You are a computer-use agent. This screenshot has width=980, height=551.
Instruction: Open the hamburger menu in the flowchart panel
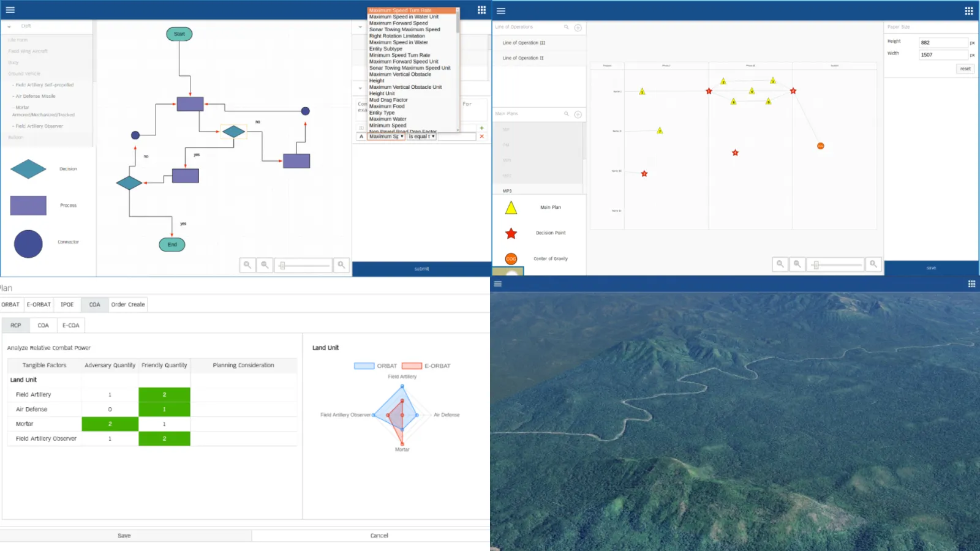point(10,10)
